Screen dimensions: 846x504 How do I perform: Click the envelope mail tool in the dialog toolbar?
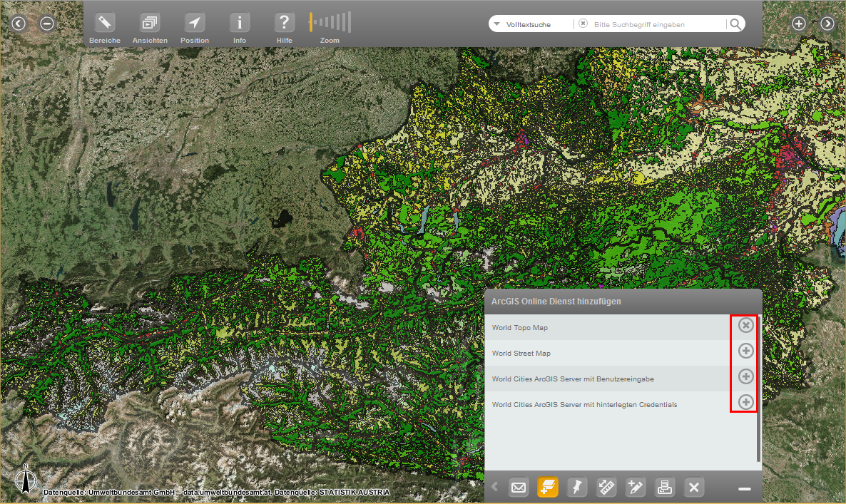click(x=519, y=487)
